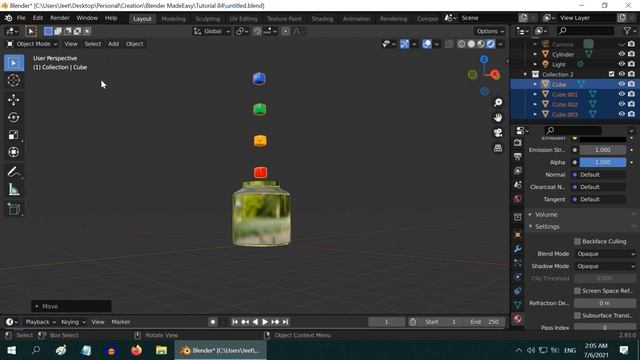Open the Output properties tab icon
The image size is (640, 360).
518,157
